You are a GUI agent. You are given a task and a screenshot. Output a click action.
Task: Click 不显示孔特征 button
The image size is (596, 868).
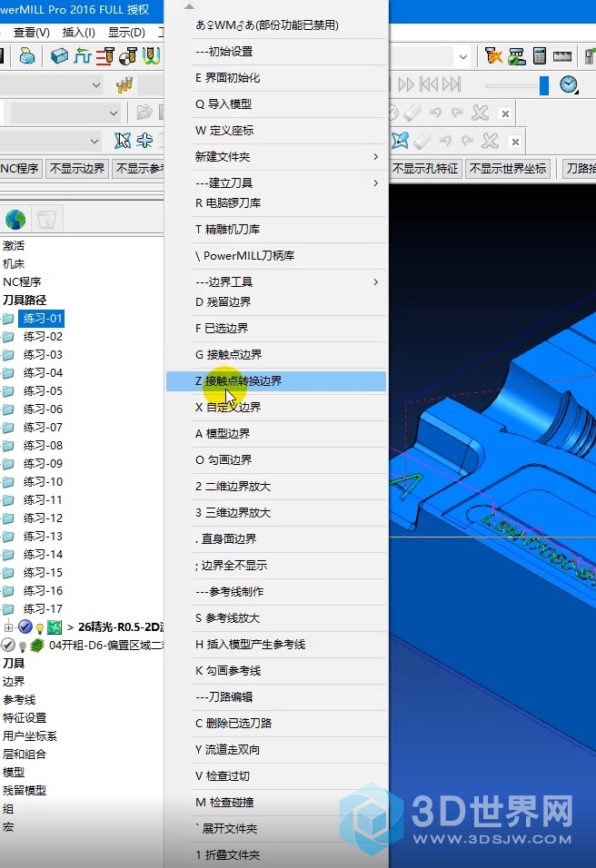click(x=425, y=168)
